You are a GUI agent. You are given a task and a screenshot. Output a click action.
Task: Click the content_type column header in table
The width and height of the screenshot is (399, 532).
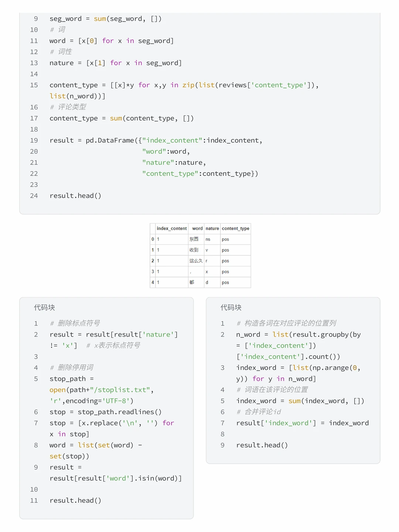(236, 228)
